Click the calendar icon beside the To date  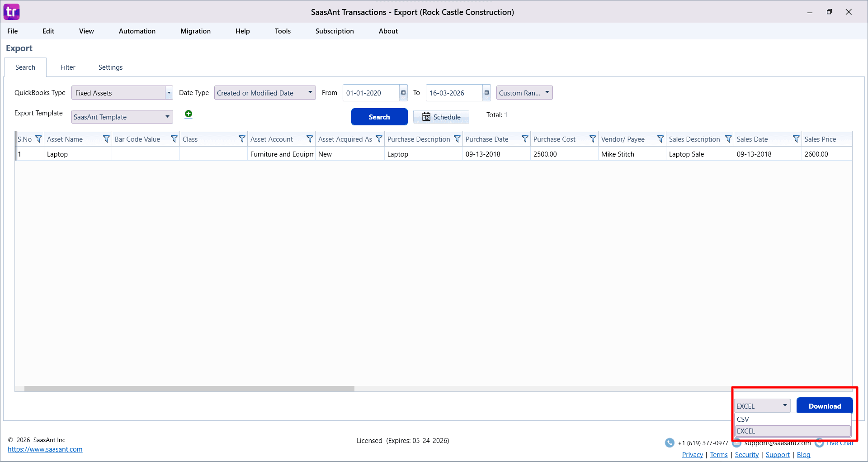(x=486, y=93)
